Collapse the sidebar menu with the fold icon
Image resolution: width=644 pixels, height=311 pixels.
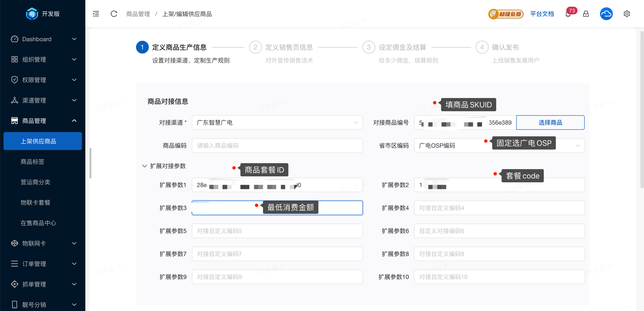click(x=96, y=14)
